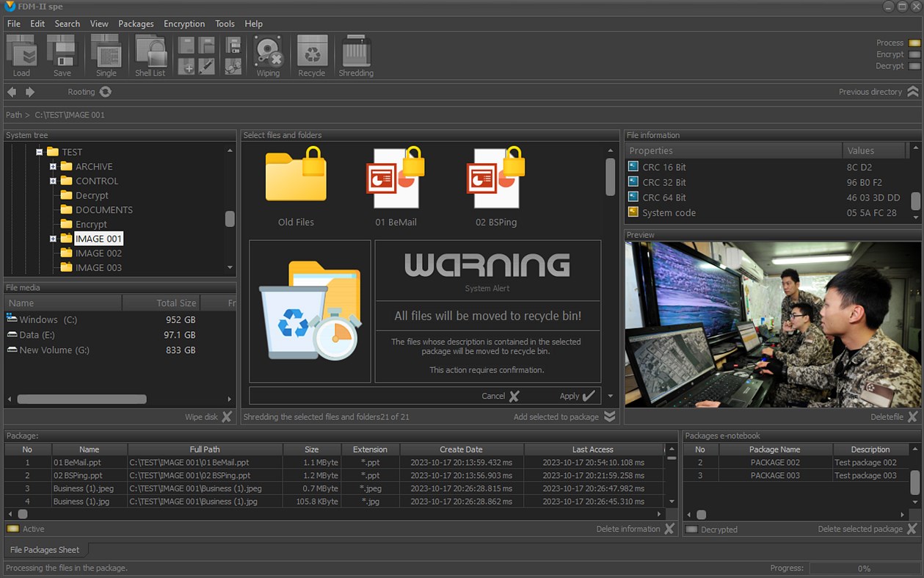Open the Packages menu
The width and height of the screenshot is (924, 578).
pyautogui.click(x=136, y=24)
